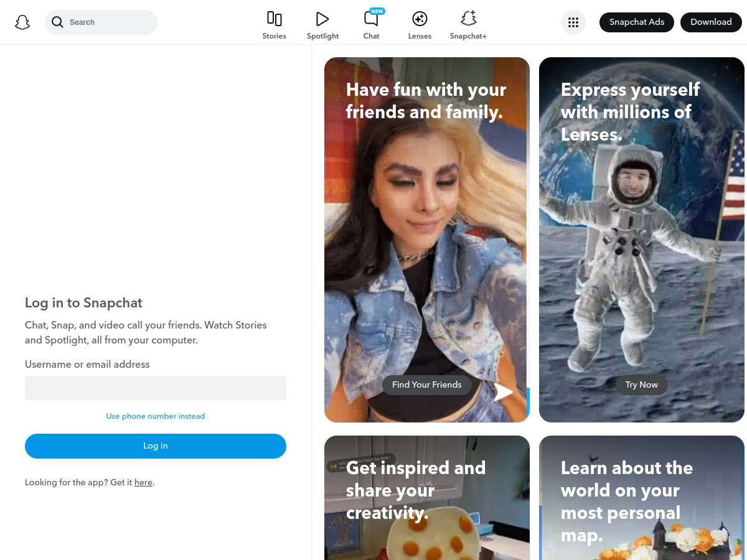Focus the Search field
This screenshot has width=747, height=560.
[x=101, y=22]
